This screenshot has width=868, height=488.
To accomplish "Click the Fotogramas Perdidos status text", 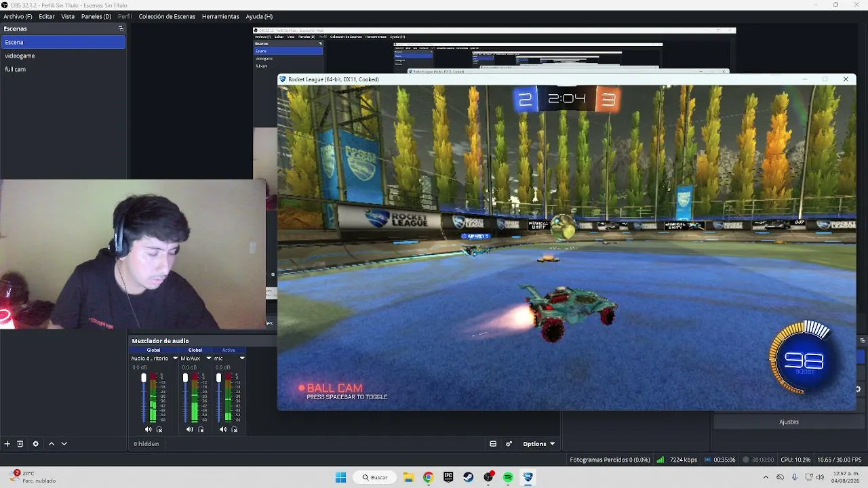I will coord(610,460).
